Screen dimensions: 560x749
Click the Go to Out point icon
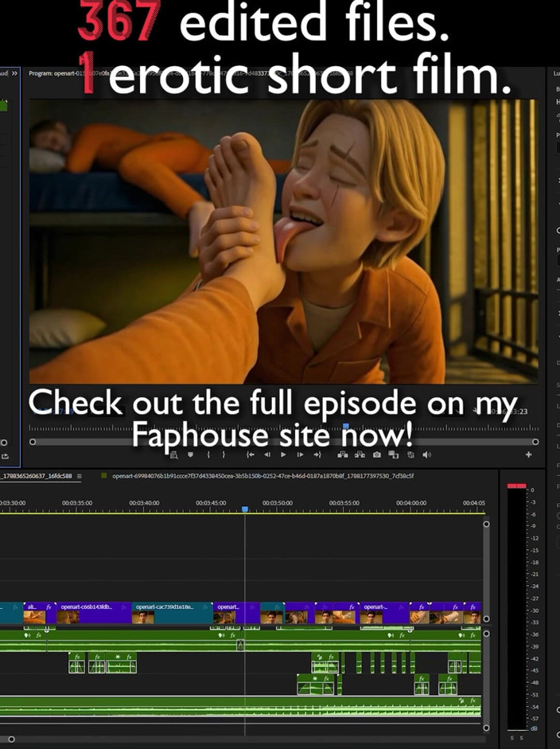click(x=317, y=454)
